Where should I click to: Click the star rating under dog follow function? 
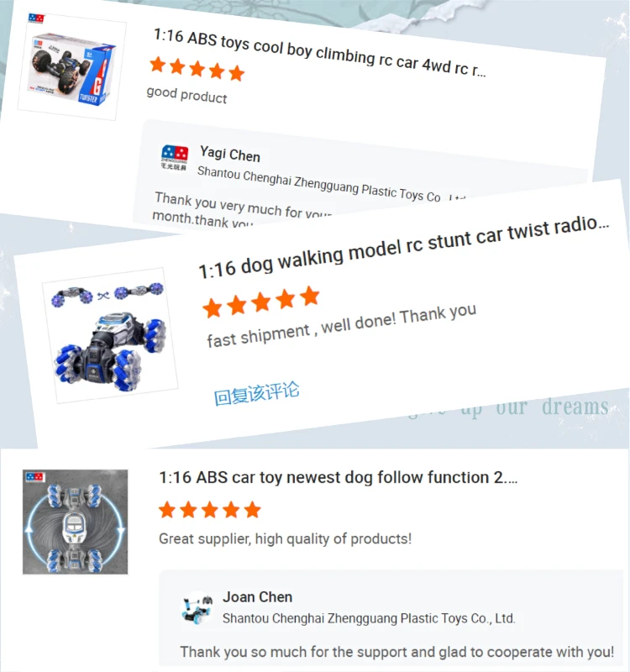(209, 510)
